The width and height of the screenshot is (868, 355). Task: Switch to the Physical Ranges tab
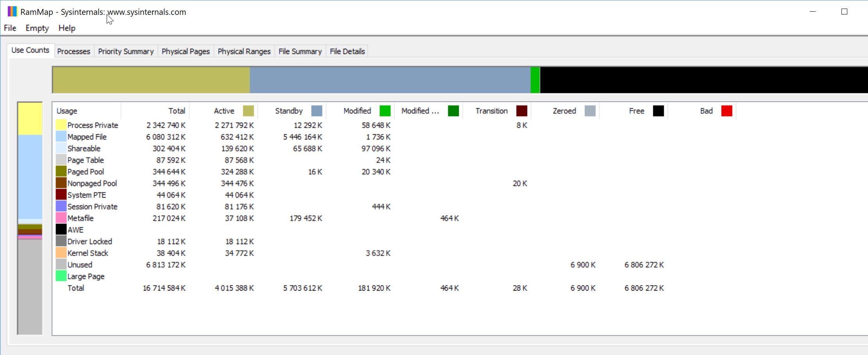pyautogui.click(x=244, y=51)
